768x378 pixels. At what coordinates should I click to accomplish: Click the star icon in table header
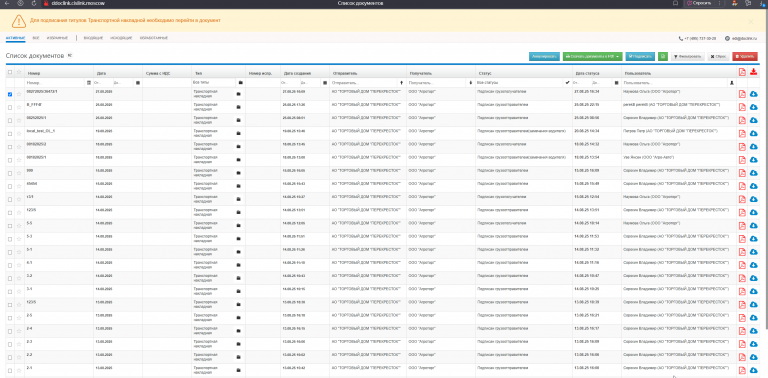point(19,72)
